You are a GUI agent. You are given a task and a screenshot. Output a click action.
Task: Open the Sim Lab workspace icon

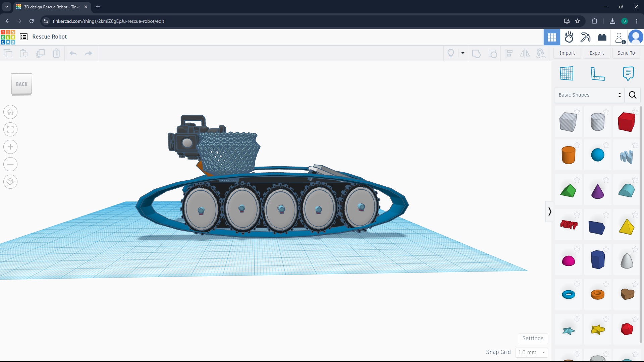coord(569,37)
